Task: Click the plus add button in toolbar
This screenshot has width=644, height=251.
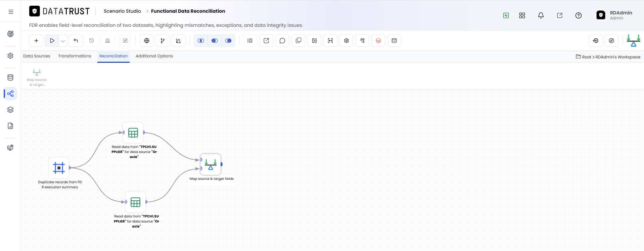Action: (36, 41)
